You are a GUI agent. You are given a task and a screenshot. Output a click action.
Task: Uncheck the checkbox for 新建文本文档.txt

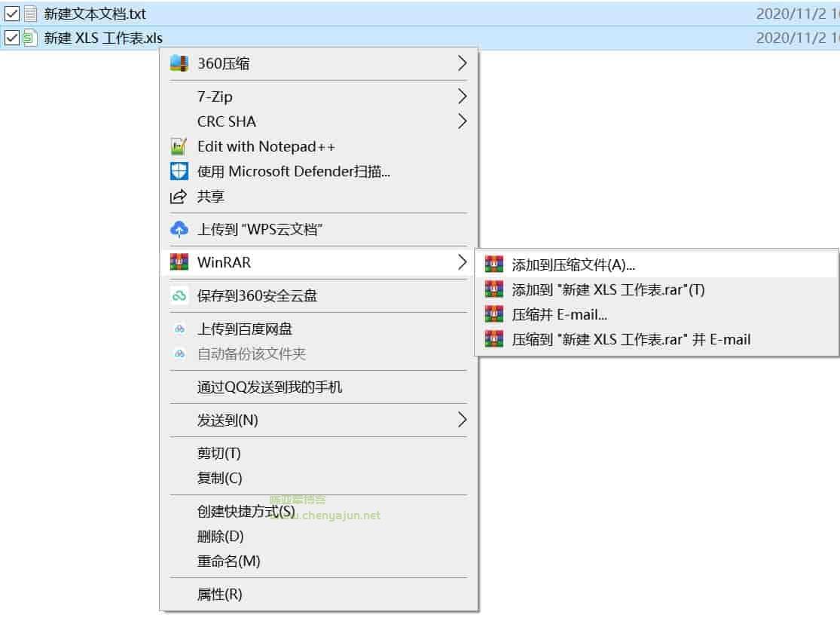(12, 14)
